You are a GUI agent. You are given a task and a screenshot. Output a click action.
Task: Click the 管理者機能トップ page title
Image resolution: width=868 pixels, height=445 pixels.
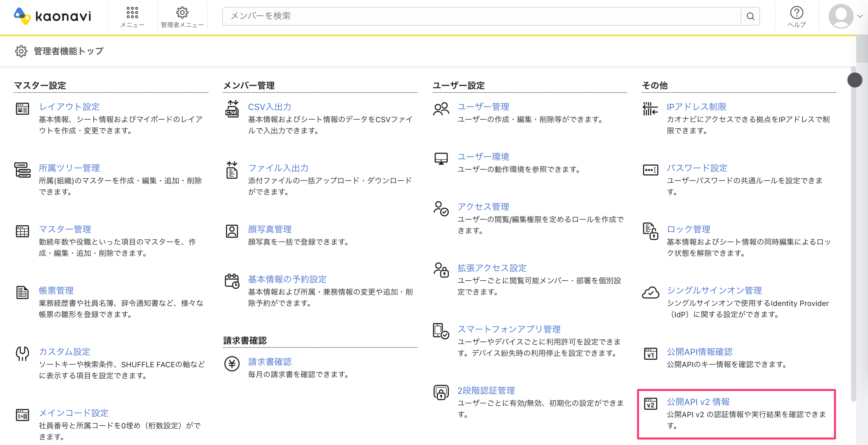click(69, 51)
